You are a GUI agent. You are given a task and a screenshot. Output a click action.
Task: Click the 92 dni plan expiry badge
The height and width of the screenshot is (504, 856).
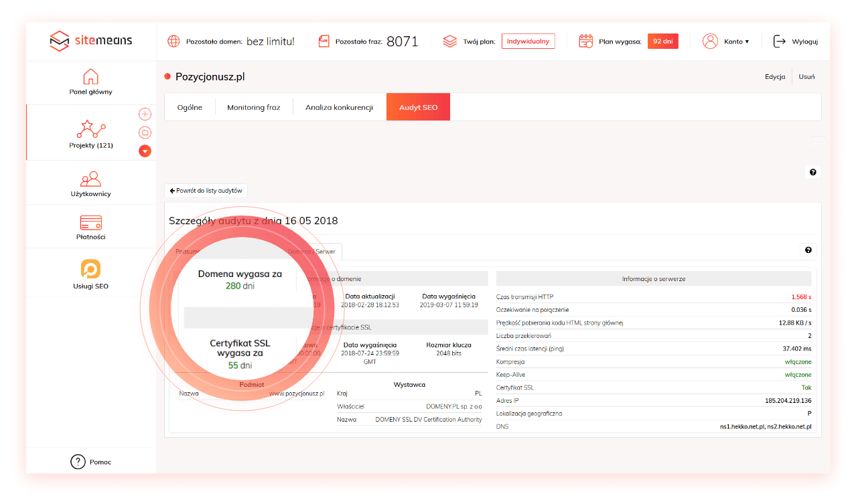pos(662,41)
